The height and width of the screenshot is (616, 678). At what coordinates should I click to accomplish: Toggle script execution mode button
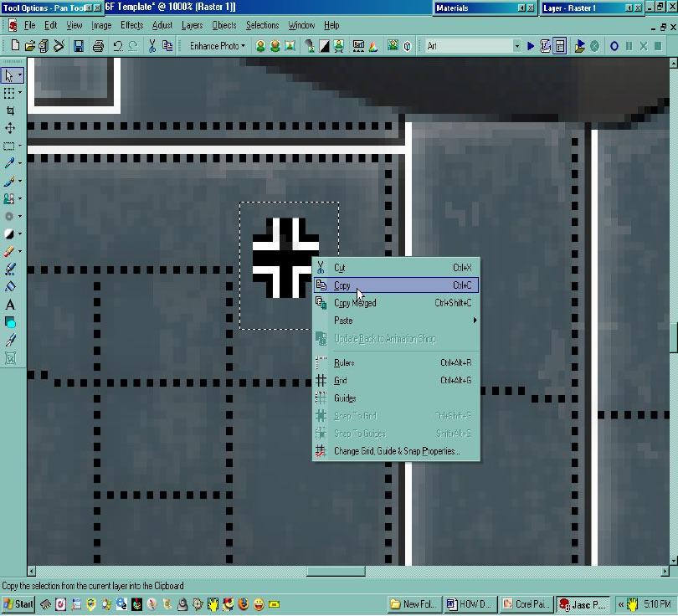pos(560,46)
